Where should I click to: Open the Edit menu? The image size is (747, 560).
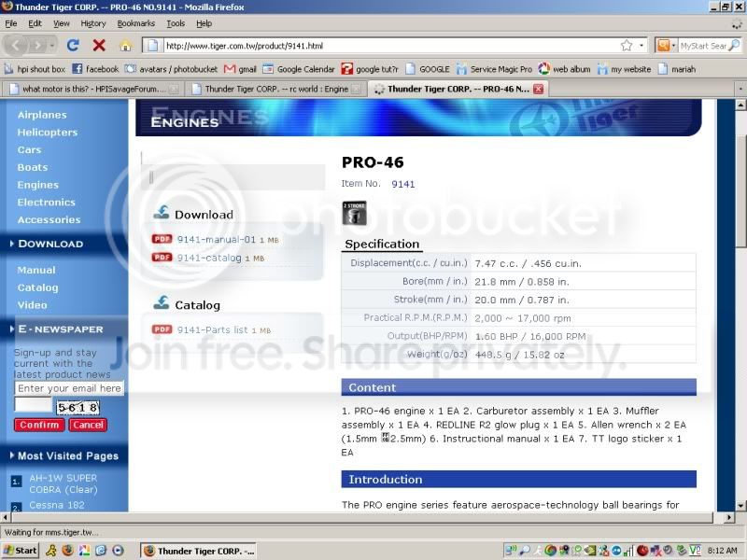(x=35, y=23)
